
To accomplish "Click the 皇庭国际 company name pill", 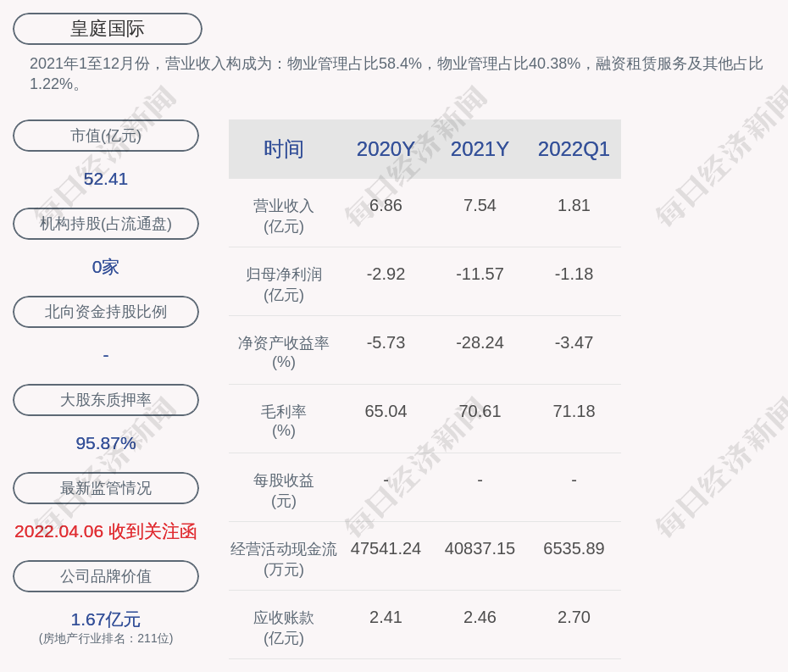I will pos(108,29).
